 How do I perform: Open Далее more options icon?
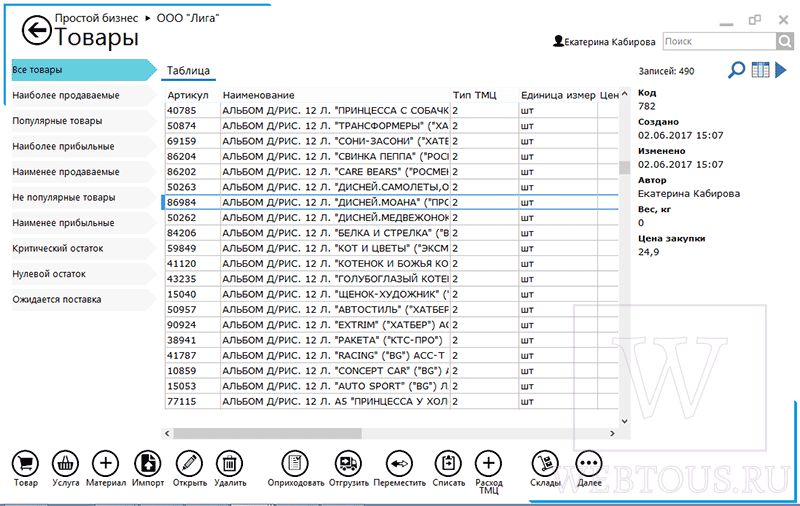click(589, 464)
